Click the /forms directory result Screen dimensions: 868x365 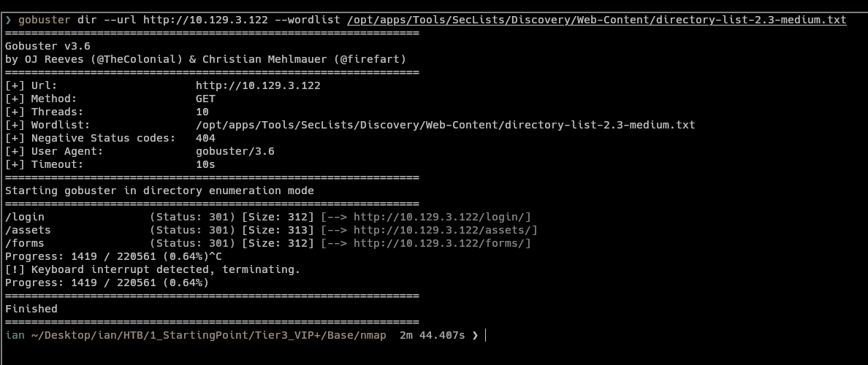25,243
